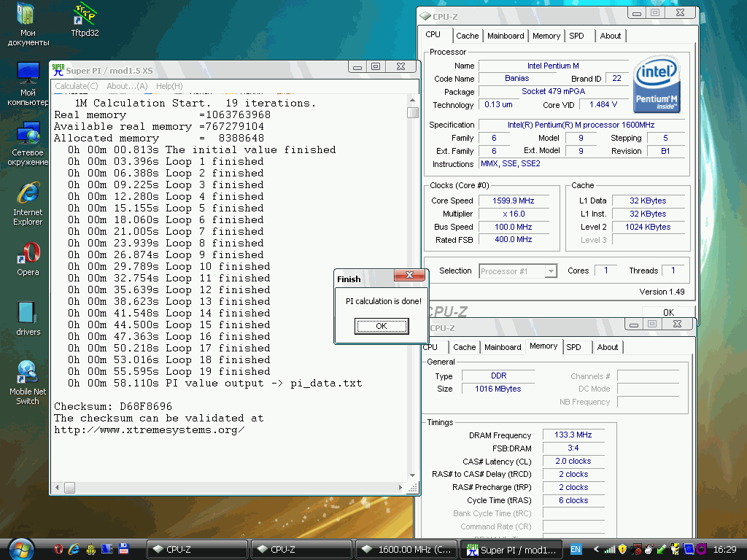Click the Opera quick launch icon
The image size is (747, 560).
click(58, 549)
